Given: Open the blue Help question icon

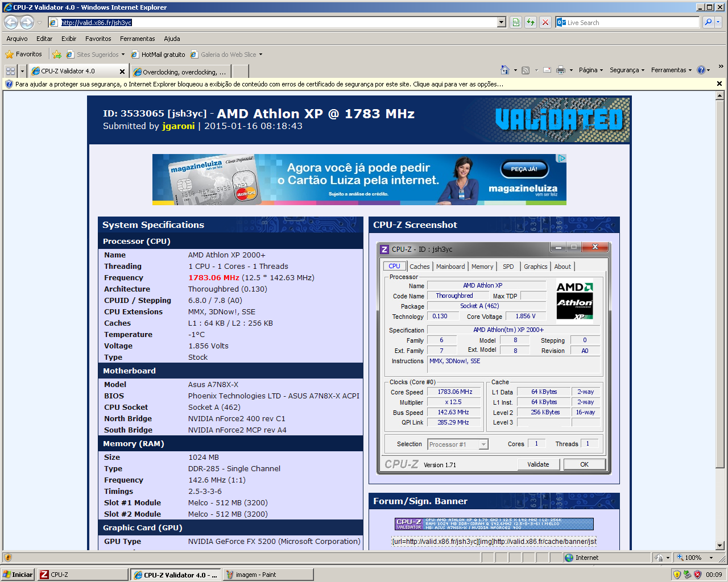Looking at the screenshot, I should pyautogui.click(x=701, y=70).
